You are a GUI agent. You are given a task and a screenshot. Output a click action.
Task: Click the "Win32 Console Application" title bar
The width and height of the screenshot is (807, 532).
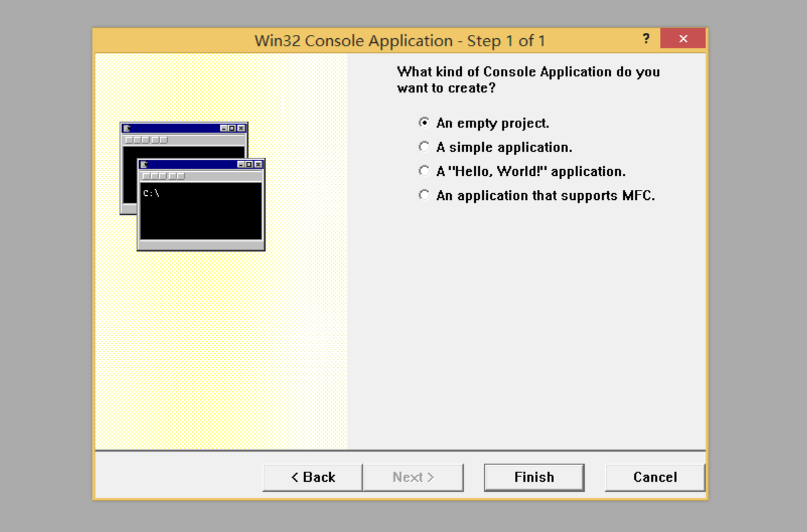(x=399, y=40)
